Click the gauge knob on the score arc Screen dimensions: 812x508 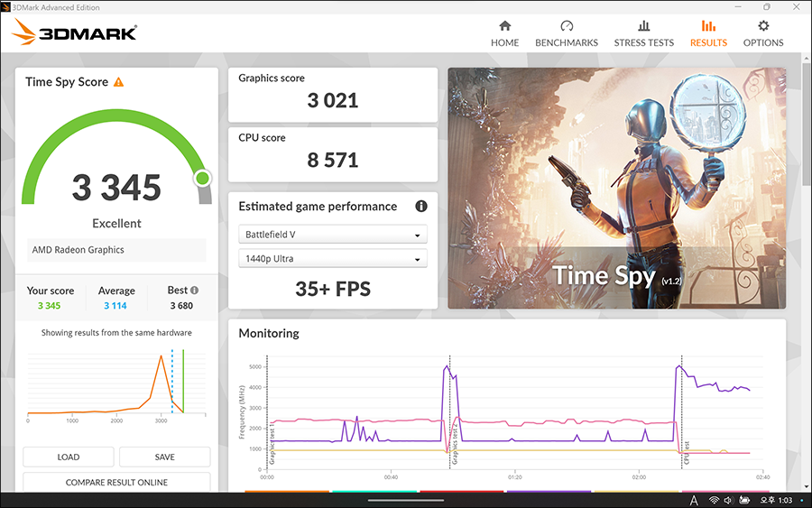click(202, 178)
